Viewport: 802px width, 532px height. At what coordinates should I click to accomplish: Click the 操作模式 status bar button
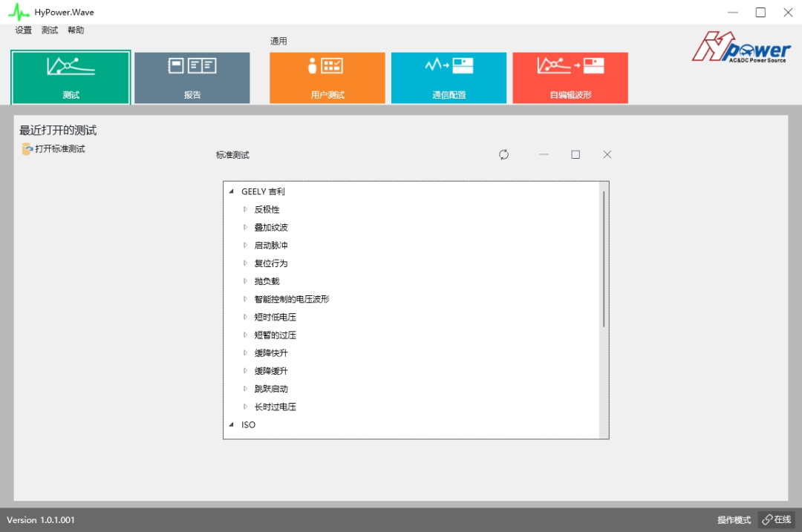[734, 519]
